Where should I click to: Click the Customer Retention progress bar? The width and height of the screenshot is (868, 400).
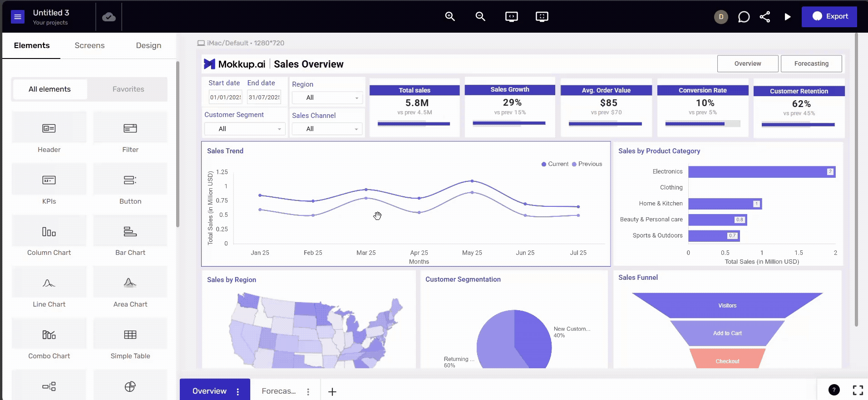tap(798, 124)
